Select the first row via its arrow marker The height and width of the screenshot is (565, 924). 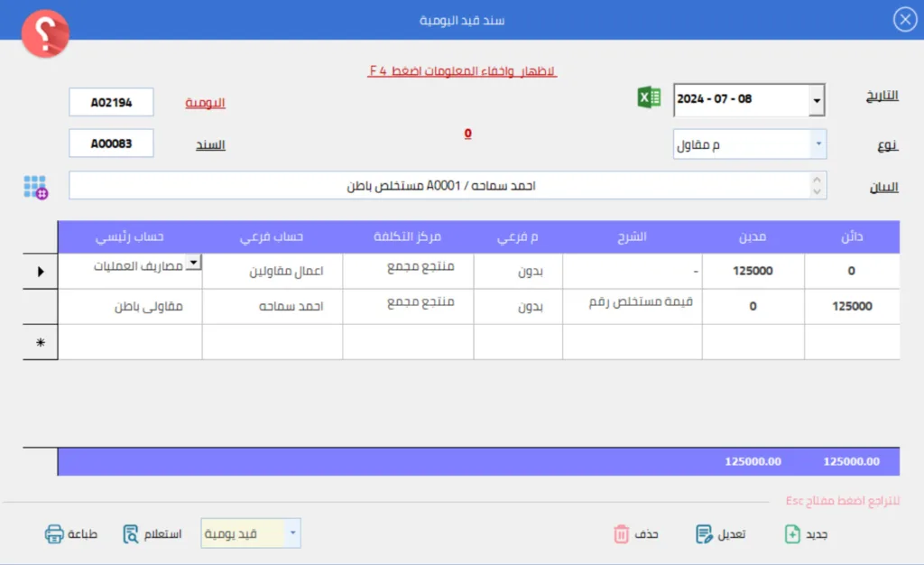[40, 271]
